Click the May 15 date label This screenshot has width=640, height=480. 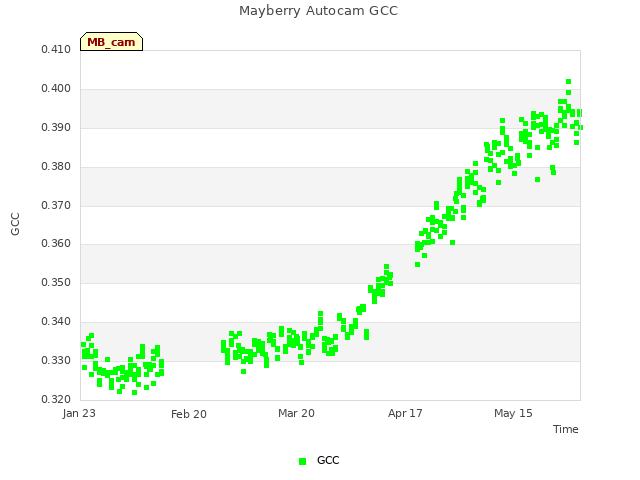[x=513, y=413]
